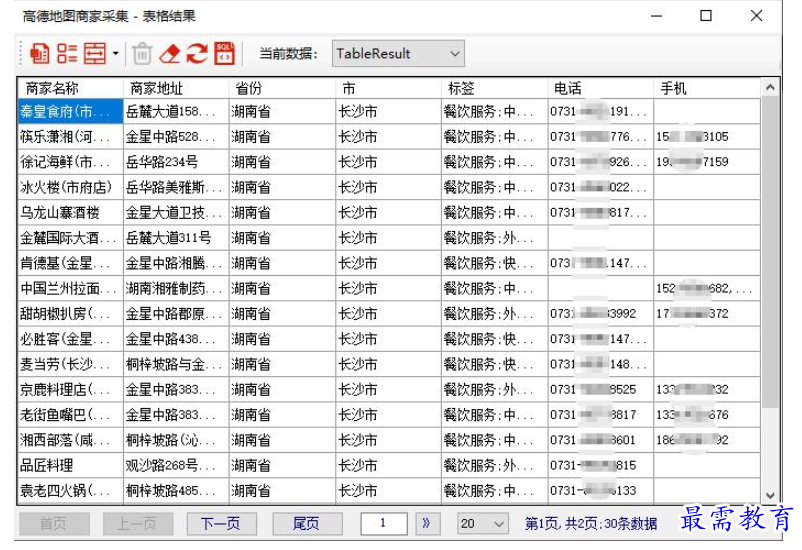Image resolution: width=802 pixels, height=550 pixels.
Task: Click the 市 column header
Action: click(x=388, y=88)
